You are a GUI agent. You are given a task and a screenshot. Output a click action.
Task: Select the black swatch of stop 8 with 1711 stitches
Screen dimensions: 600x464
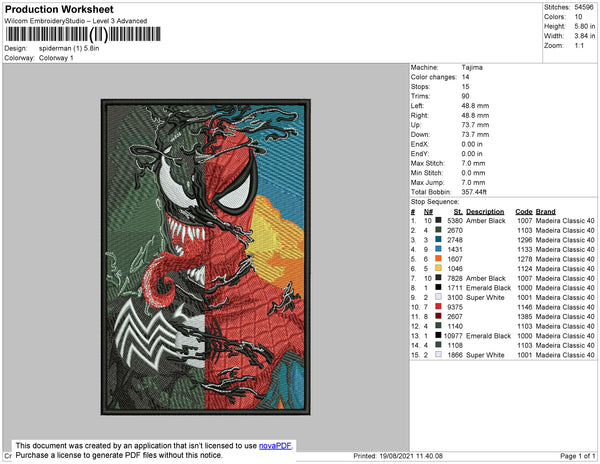coord(438,287)
